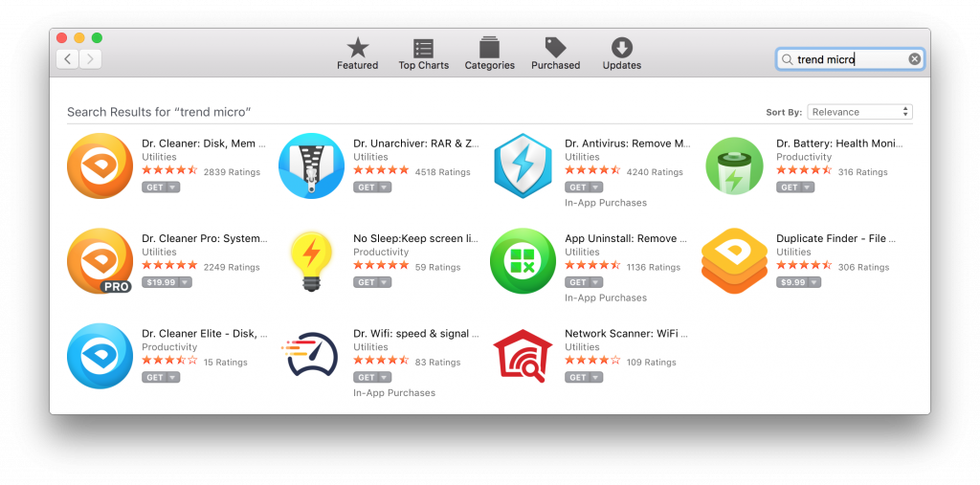This screenshot has width=980, height=485.
Task: Switch to the Top Charts tab
Action: (424, 54)
